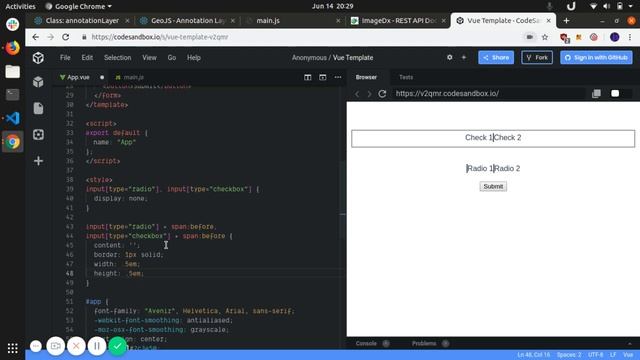This screenshot has width=640, height=360.
Task: Open the File menu
Action: coord(65,58)
